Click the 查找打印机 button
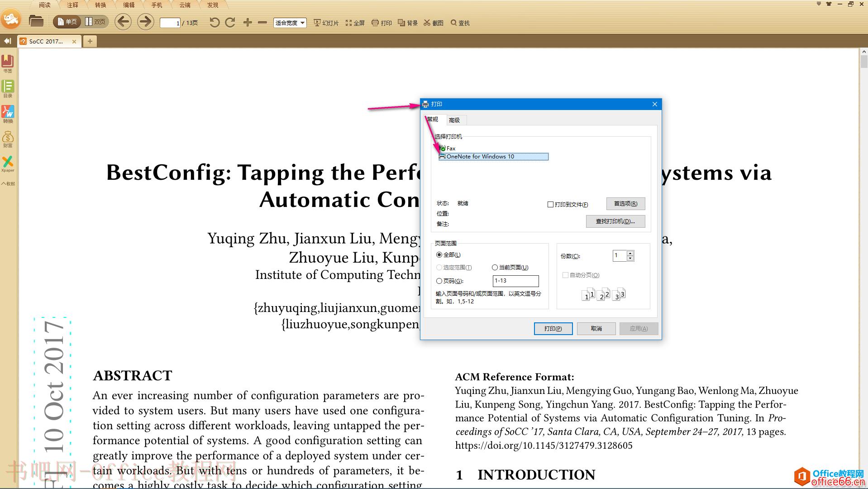The image size is (868, 489). (x=615, y=221)
